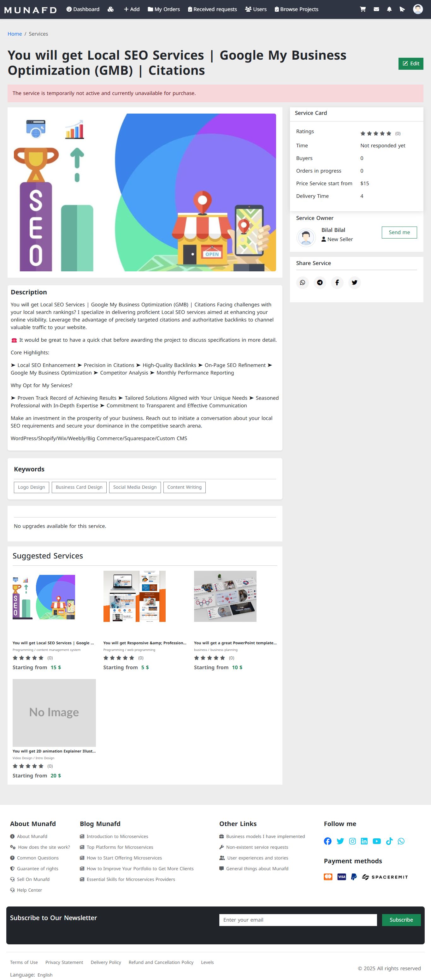The height and width of the screenshot is (980, 431).
Task: Open the user avatar profile menu
Action: 418,9
